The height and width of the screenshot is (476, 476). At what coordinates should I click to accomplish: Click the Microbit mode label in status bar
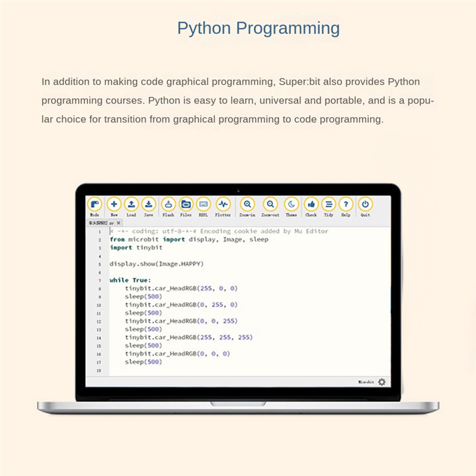[366, 382]
